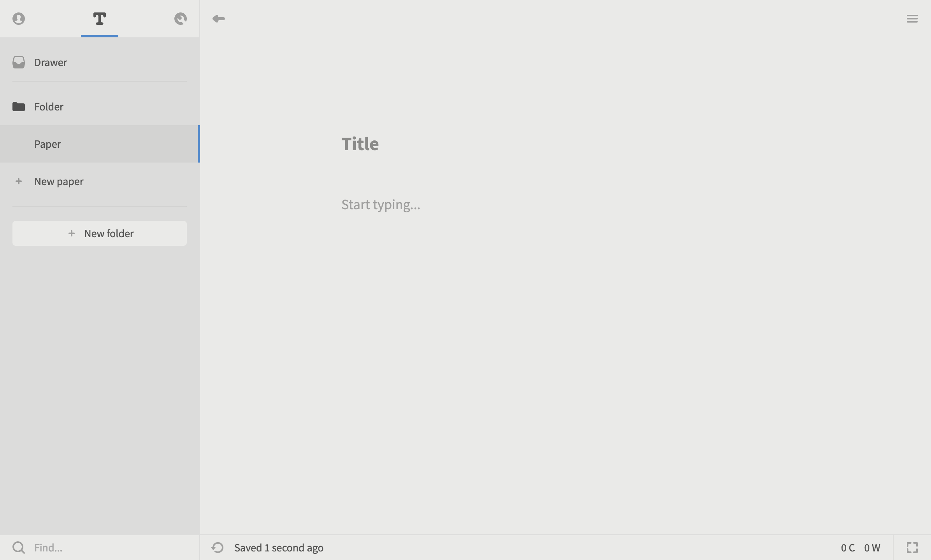This screenshot has width=931, height=560.
Task: Click the revision history circular arrow icon
Action: [218, 548]
